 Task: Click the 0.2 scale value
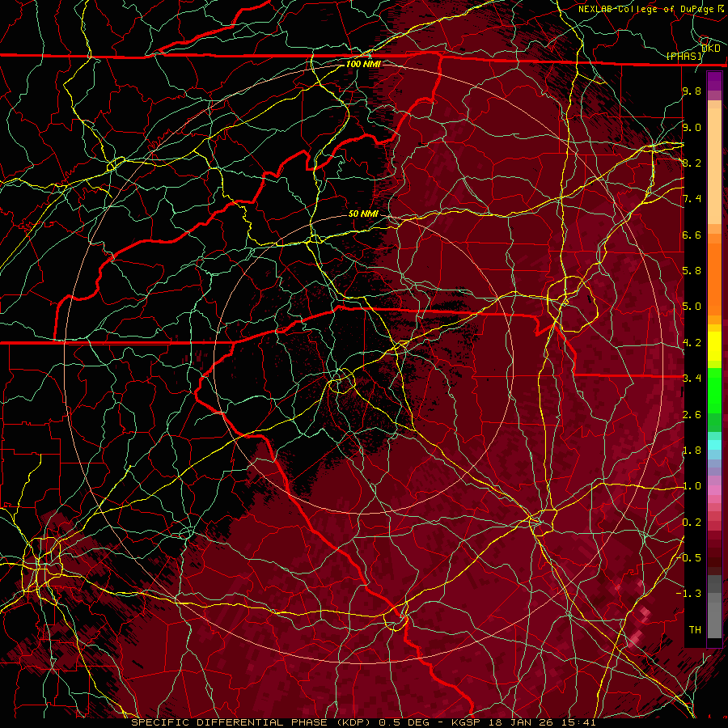point(692,523)
